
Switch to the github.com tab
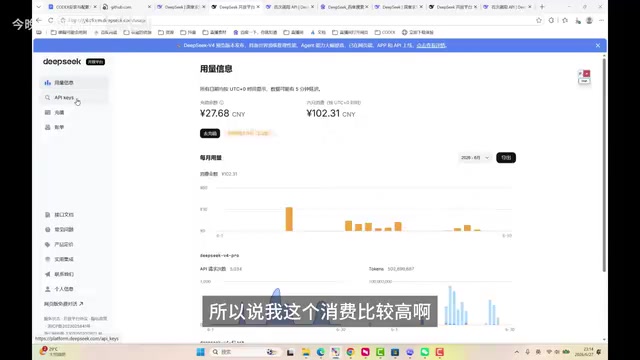pos(126,7)
